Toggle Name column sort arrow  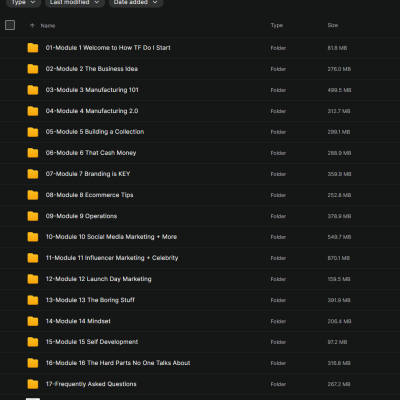(x=32, y=26)
